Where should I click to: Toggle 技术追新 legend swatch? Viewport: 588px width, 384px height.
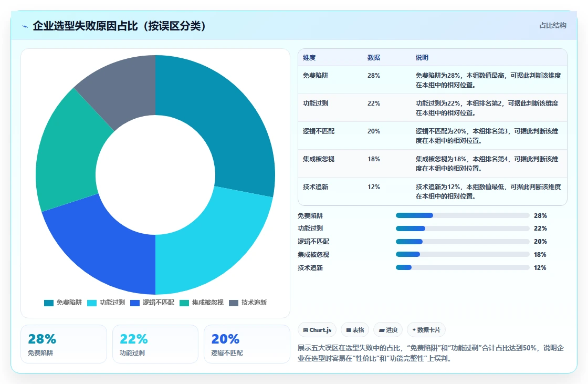(234, 303)
